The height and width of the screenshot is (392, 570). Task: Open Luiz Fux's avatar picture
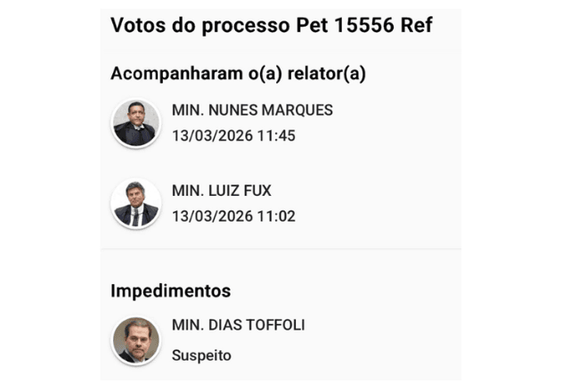(135, 203)
